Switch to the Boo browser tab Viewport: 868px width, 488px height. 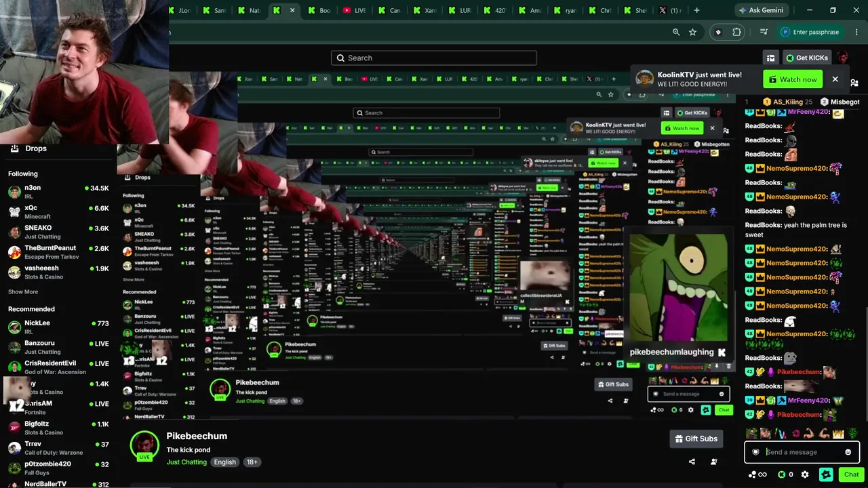coord(319,10)
